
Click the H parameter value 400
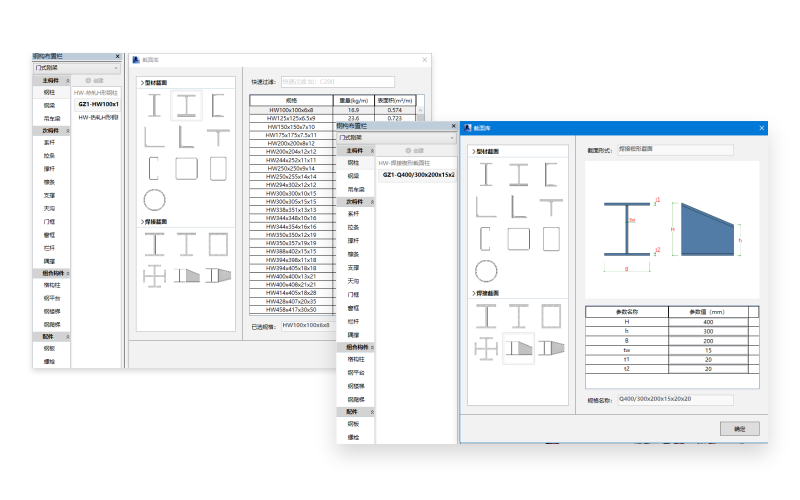tap(708, 322)
